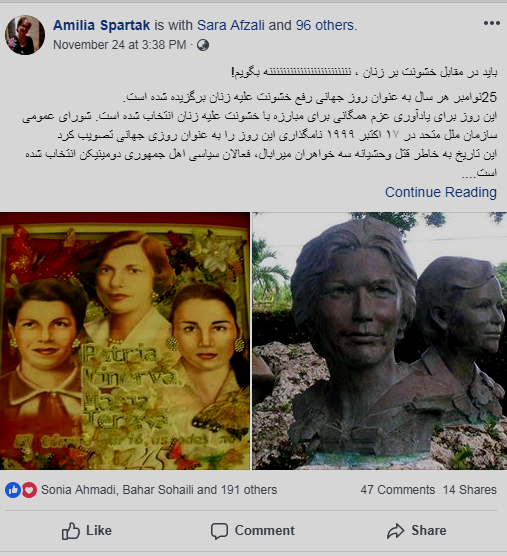The image size is (507, 556).
Task: Open Sara Afzali's profile link
Action: (x=230, y=25)
